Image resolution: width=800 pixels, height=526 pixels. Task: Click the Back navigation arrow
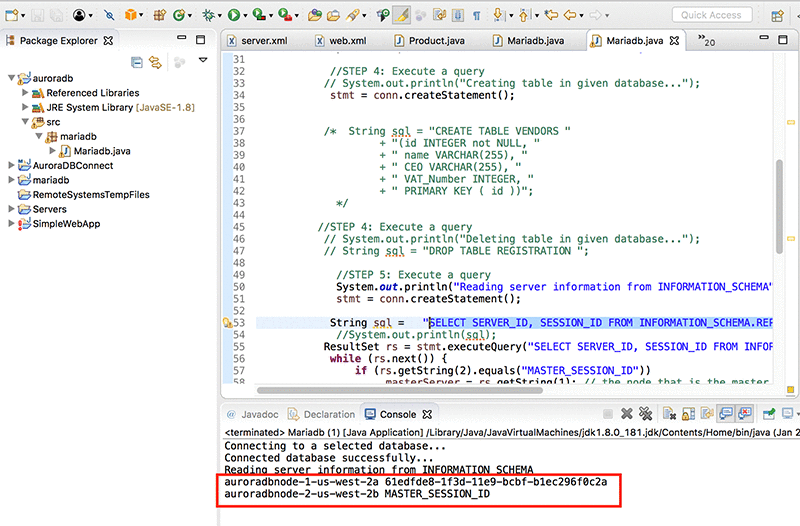tap(570, 15)
